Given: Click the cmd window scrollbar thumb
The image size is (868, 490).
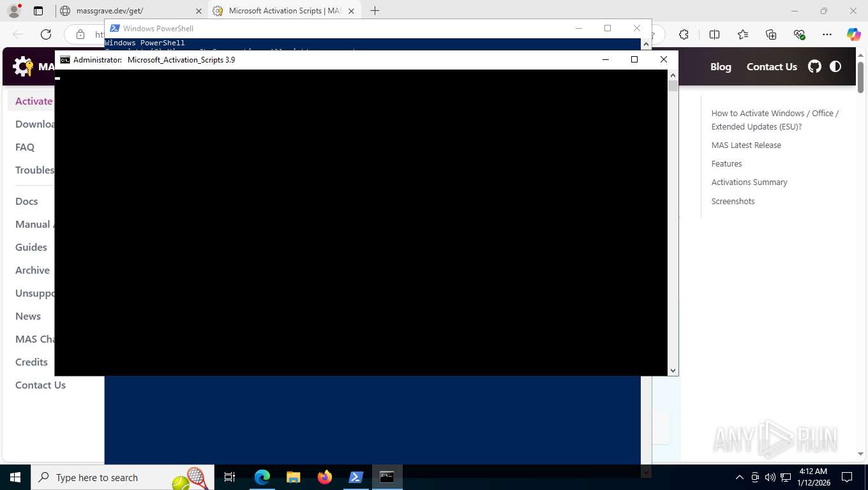Looking at the screenshot, I should (673, 86).
